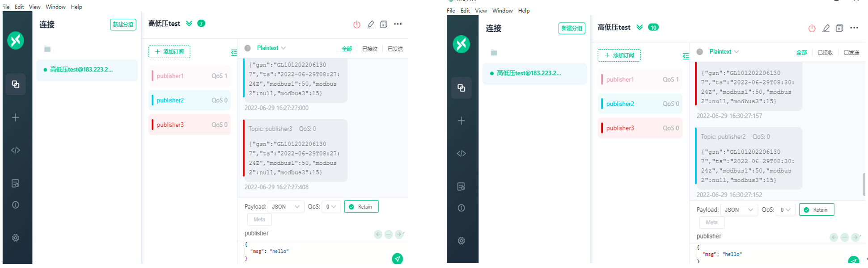Switch to the 已接收 tab in right window
868x268 pixels.
click(825, 52)
